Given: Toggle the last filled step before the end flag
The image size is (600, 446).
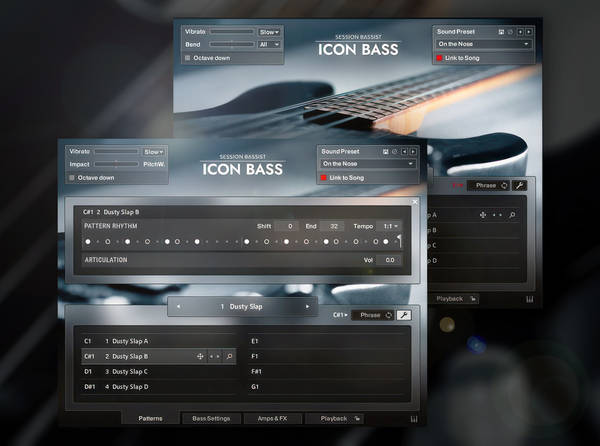Looking at the screenshot, I should pos(386,242).
